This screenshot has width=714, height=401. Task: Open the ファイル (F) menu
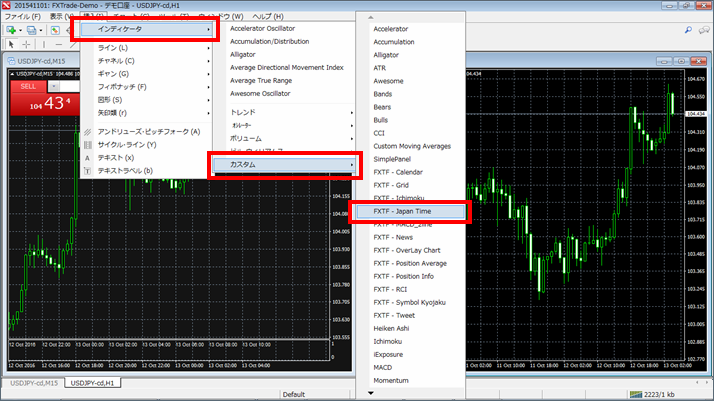22,16
